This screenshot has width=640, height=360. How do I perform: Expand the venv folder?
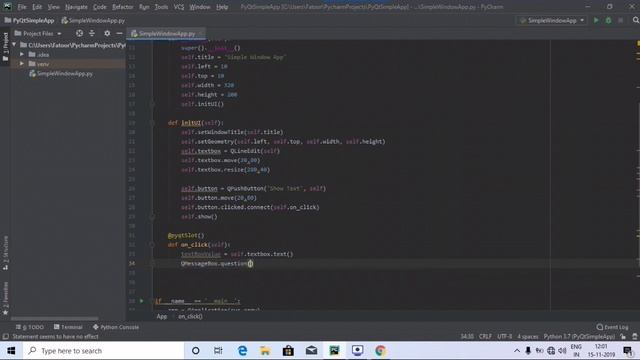[22, 64]
